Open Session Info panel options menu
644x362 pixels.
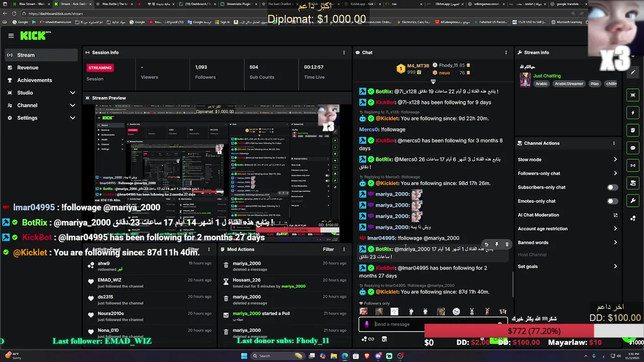pos(344,52)
